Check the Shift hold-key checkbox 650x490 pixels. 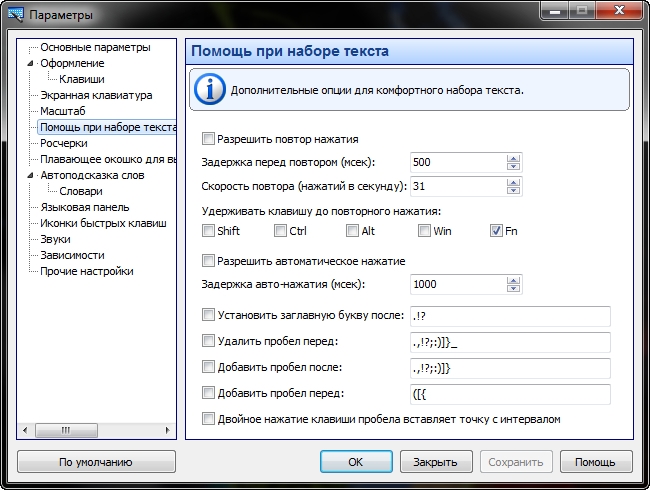[x=208, y=231]
